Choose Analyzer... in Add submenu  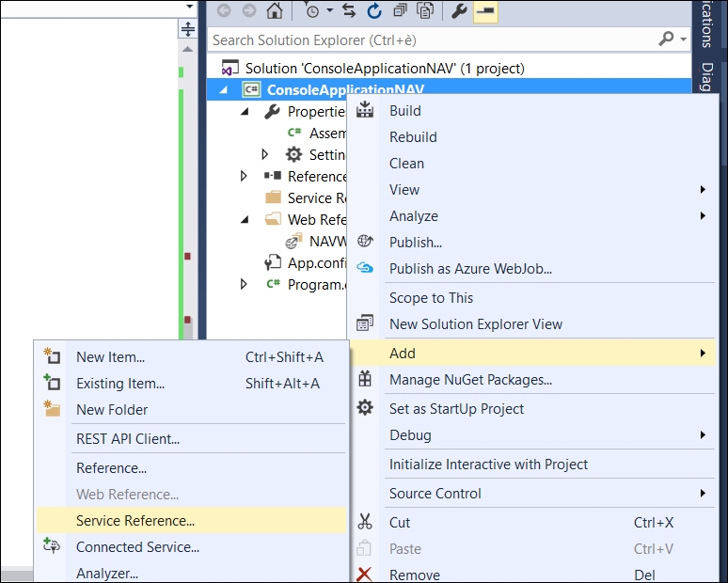click(192, 573)
